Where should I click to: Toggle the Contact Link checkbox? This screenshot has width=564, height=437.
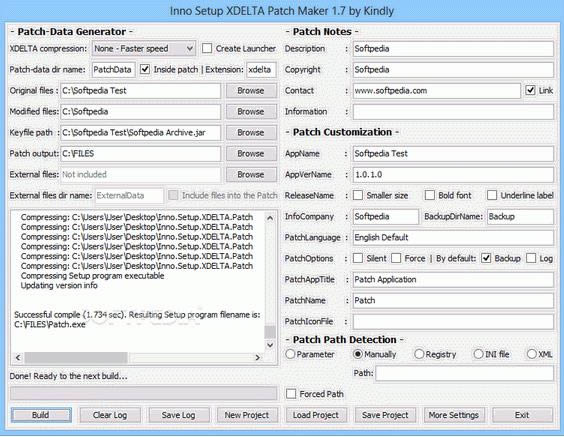(531, 90)
